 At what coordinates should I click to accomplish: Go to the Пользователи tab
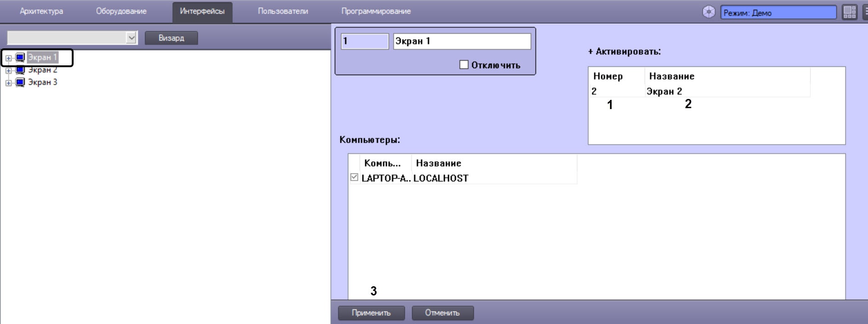point(283,11)
